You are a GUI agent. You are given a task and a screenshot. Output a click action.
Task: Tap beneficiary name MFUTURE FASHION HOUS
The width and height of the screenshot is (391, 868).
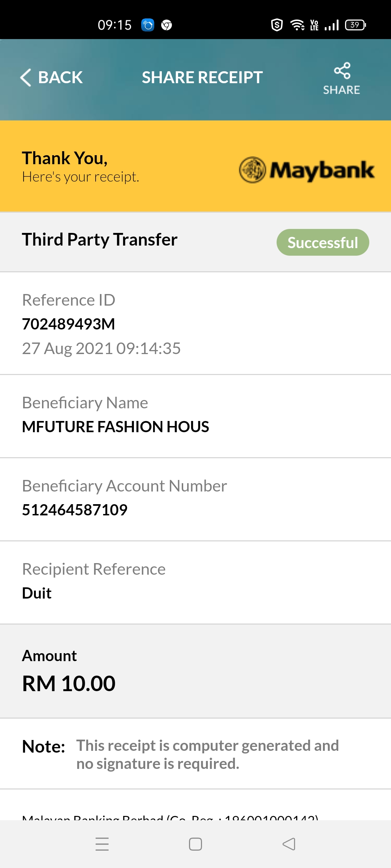point(115,427)
